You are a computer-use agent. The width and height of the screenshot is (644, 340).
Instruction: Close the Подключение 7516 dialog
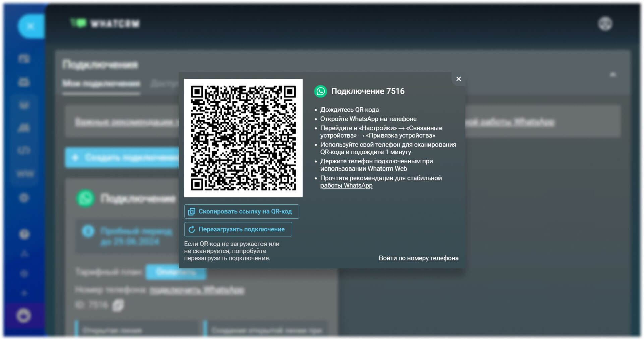click(459, 79)
